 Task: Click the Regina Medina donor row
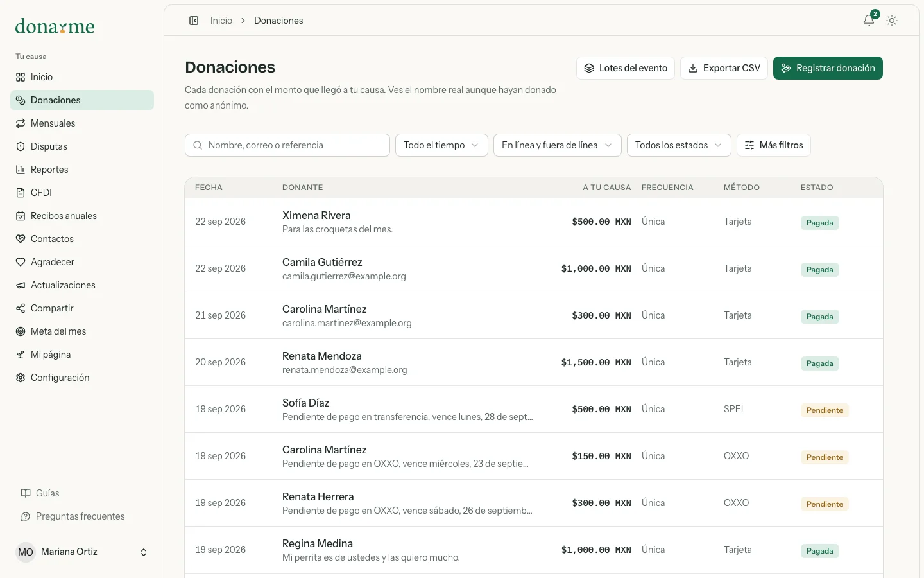[534, 550]
